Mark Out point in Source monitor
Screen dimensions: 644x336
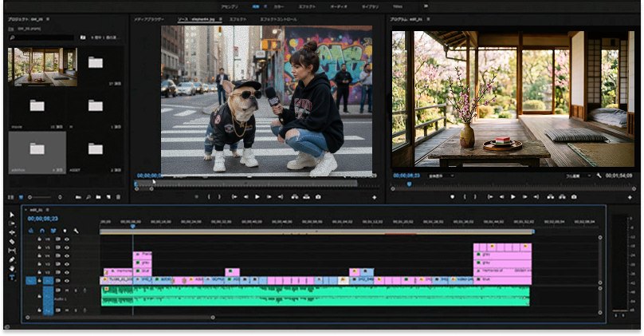[220, 197]
